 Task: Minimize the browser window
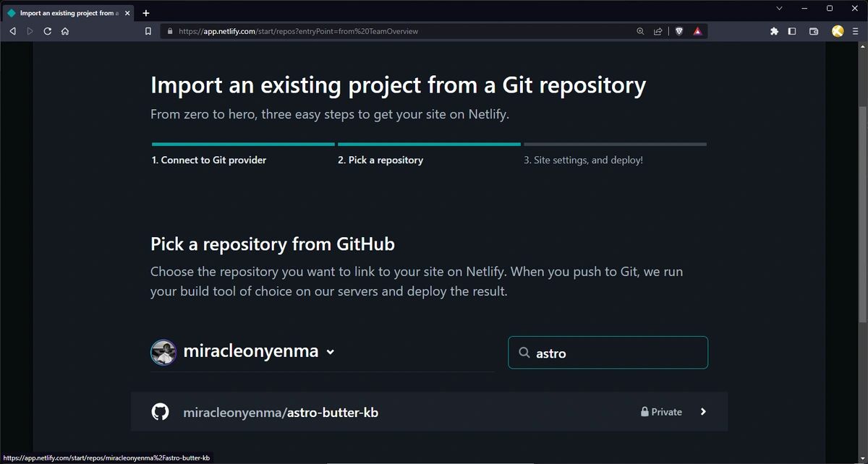tap(804, 9)
